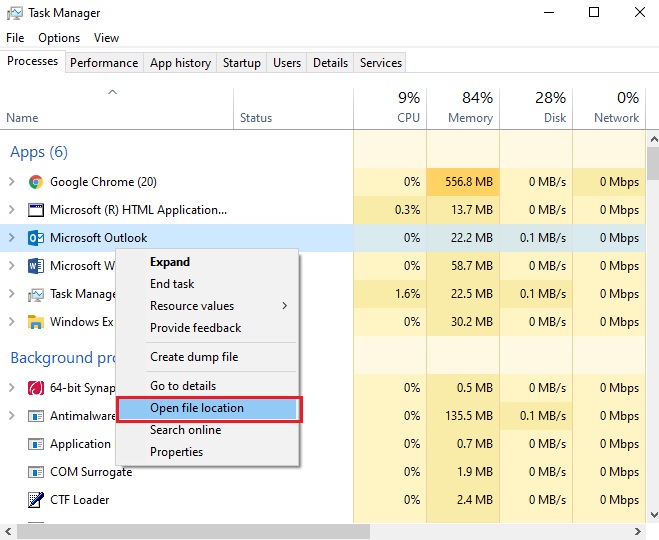
Task: Click the Microsoft Word icon
Action: [36, 266]
